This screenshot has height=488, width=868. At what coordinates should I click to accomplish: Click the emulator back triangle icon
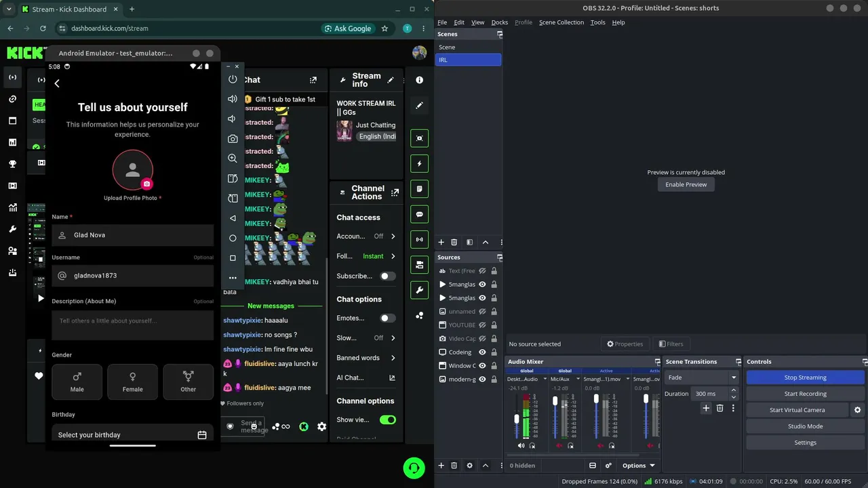(x=233, y=218)
